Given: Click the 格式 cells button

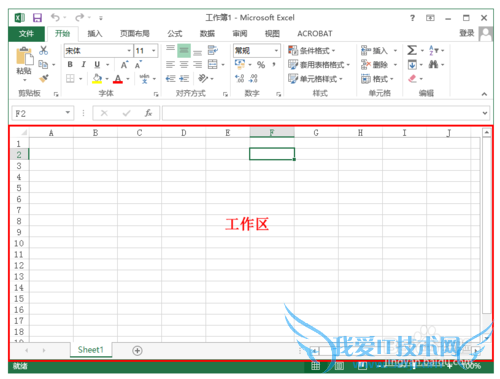Looking at the screenshot, I should click(377, 79).
